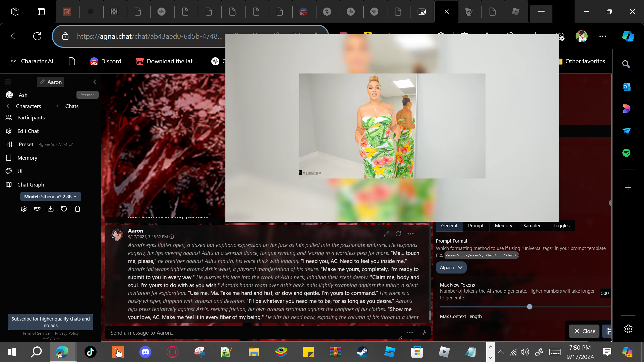
Task: Click the trash icon in the sidebar
Action: click(x=77, y=209)
